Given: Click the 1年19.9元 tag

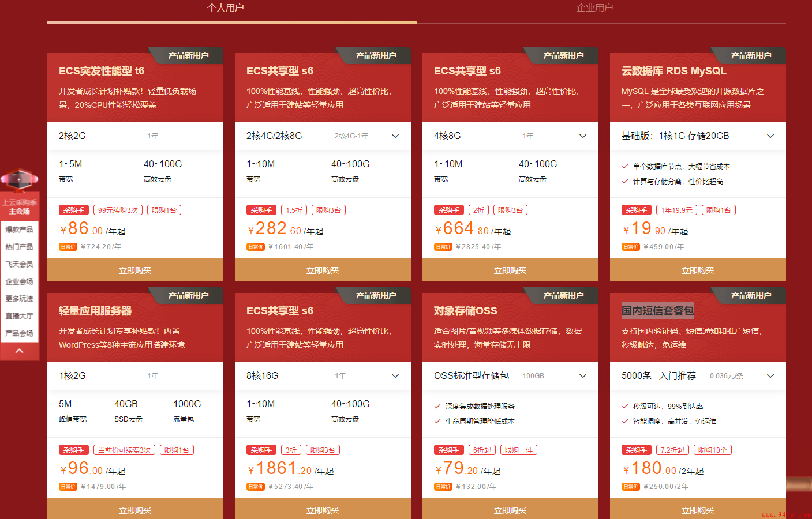Looking at the screenshot, I should point(677,210).
